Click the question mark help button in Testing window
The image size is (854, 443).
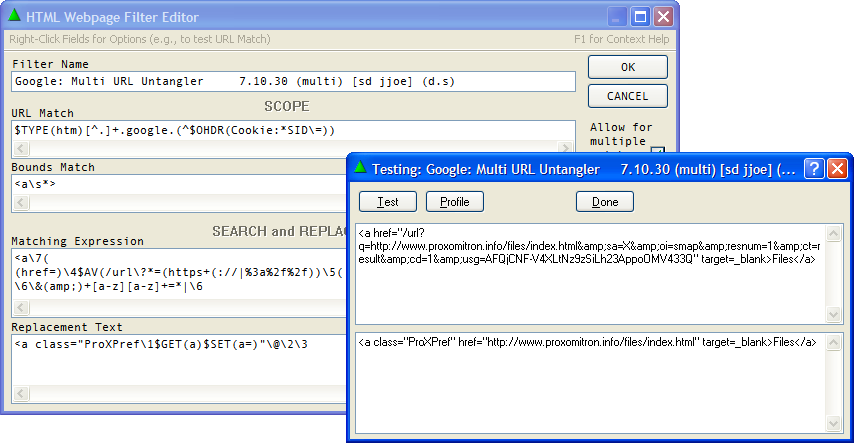tap(815, 168)
